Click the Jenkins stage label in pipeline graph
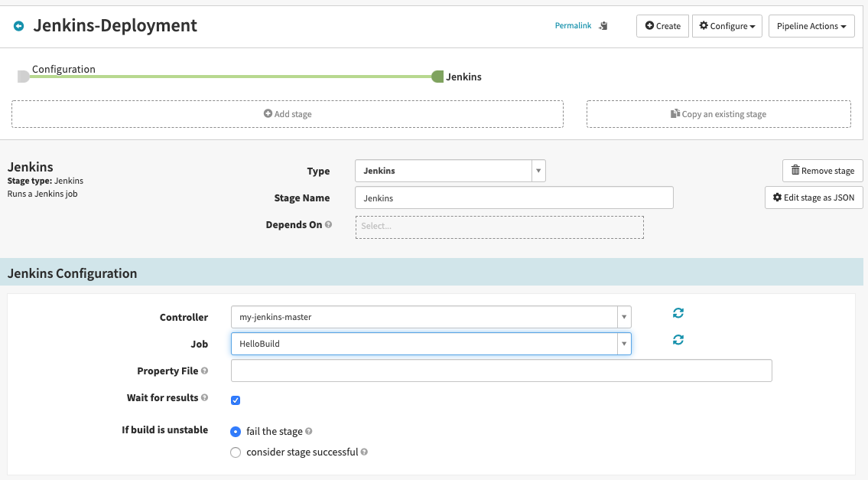Viewport: 868px width, 480px height. 463,77
